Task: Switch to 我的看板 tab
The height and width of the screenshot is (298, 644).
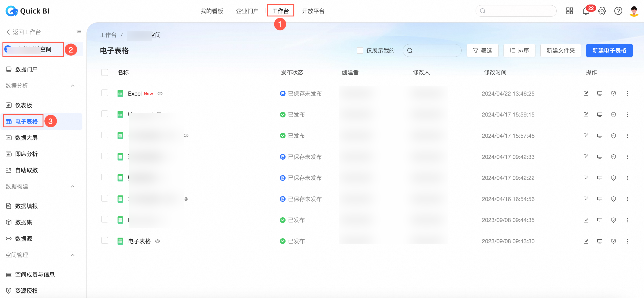Action: coord(211,11)
